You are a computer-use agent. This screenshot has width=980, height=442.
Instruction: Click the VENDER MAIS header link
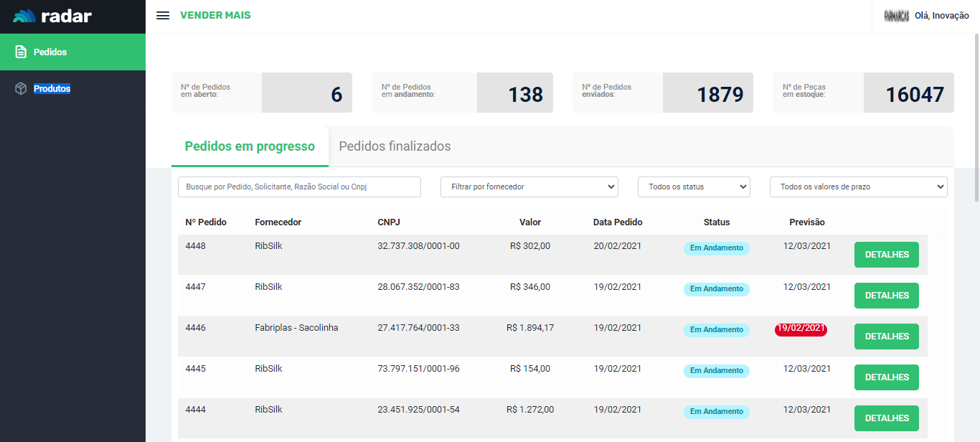(215, 16)
